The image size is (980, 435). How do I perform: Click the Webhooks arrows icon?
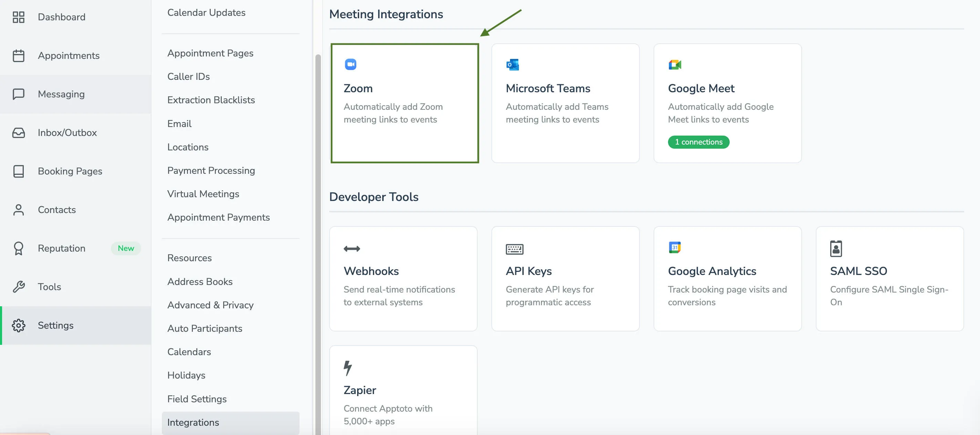pos(352,248)
